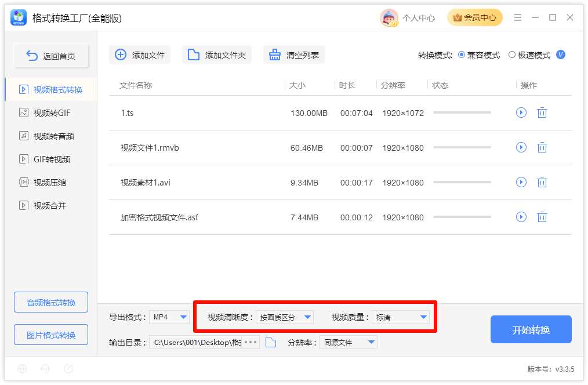Viewport: 588px width, 385px height.
Task: Open 会员中心 membership button
Action: 475,17
